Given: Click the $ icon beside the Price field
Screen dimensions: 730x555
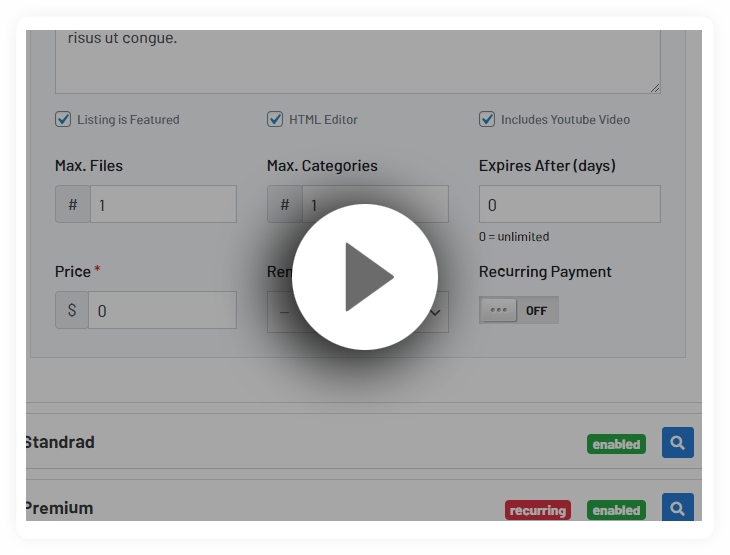Looking at the screenshot, I should click(x=72, y=310).
